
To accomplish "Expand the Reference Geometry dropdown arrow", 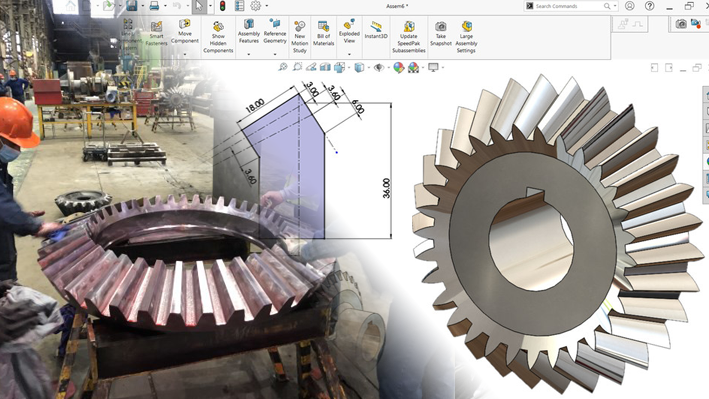I will pyautogui.click(x=275, y=54).
